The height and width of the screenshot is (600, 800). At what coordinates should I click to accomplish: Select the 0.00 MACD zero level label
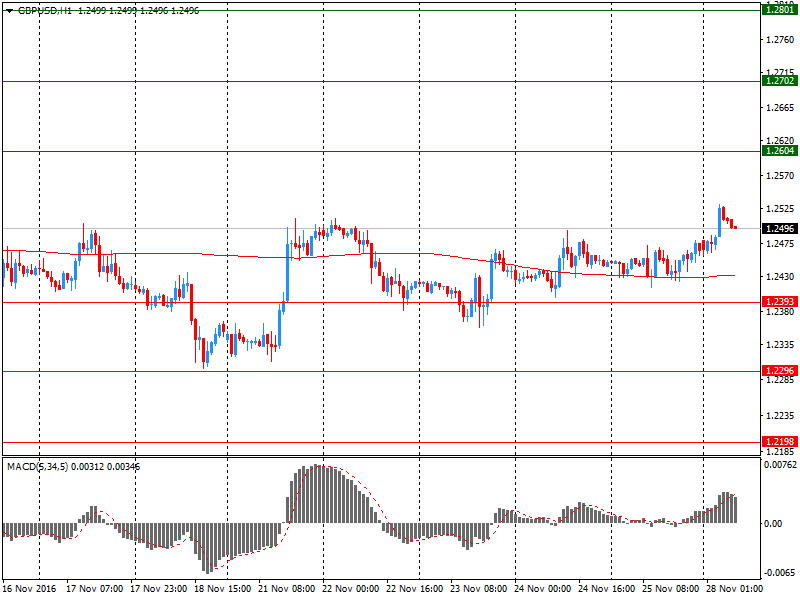point(773,523)
